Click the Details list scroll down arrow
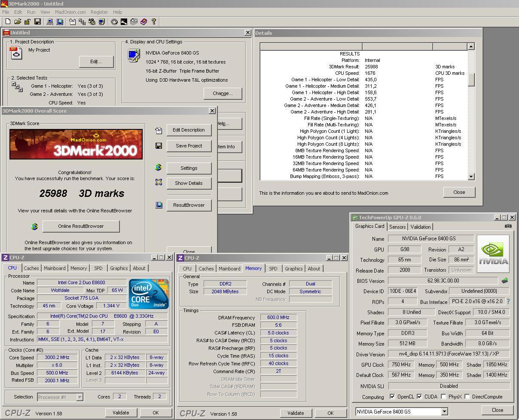 (471, 176)
